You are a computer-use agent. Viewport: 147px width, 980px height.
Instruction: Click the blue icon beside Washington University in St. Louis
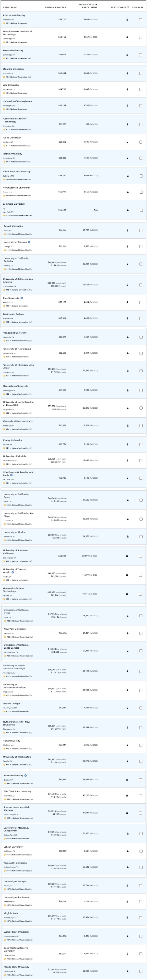pos(12,475)
